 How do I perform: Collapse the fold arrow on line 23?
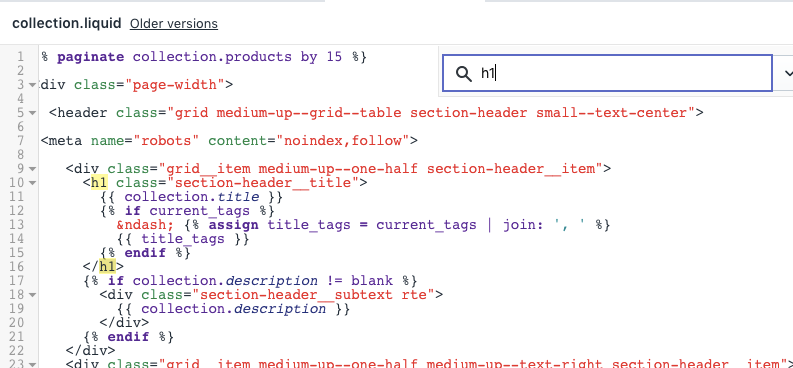32,364
